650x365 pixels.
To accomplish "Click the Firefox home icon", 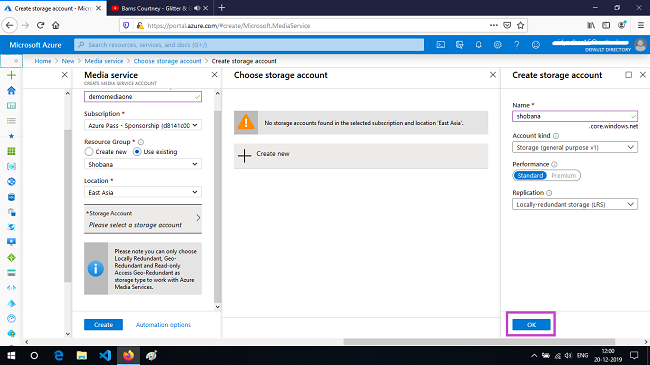I will [56, 25].
